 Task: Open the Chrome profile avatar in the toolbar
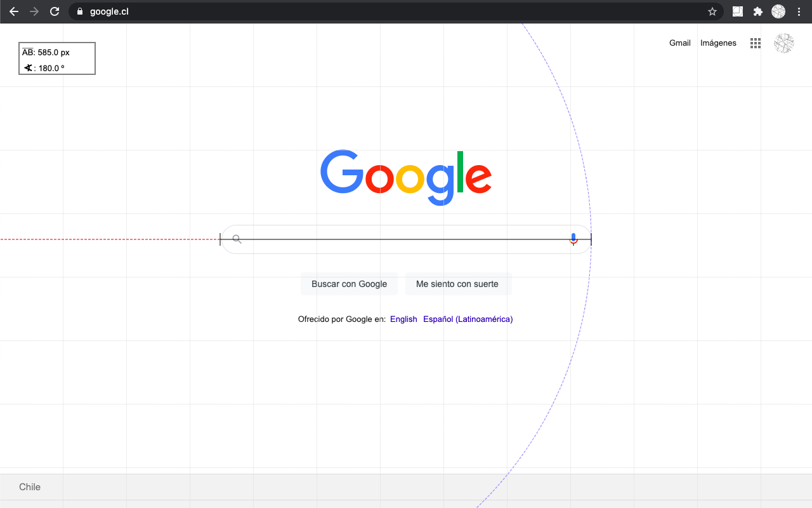coord(778,11)
